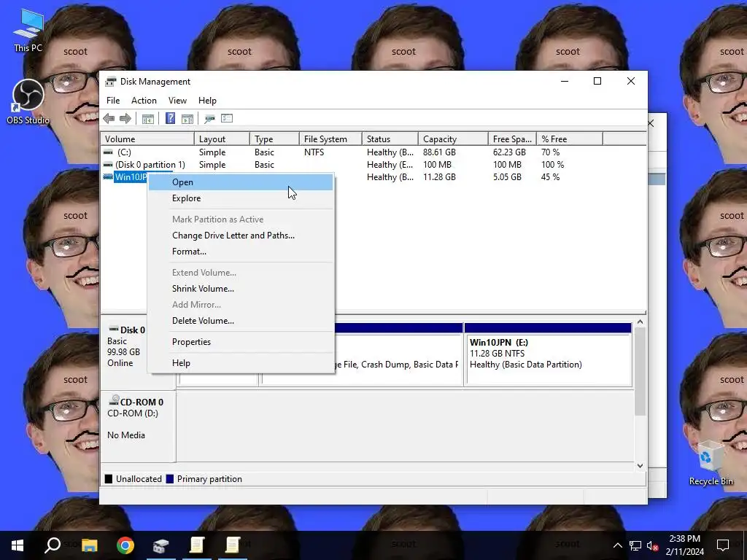Choose Explore in context menu

[241, 198]
